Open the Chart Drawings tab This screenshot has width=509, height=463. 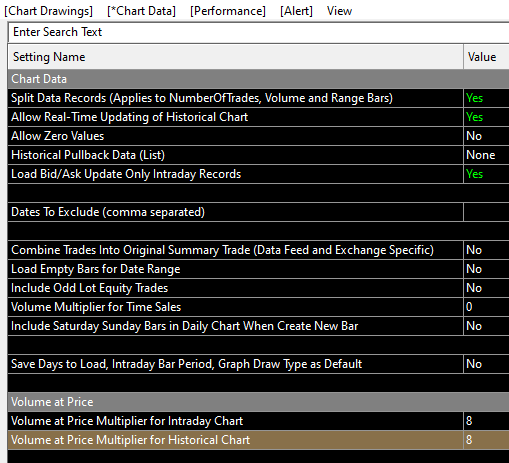(48, 11)
